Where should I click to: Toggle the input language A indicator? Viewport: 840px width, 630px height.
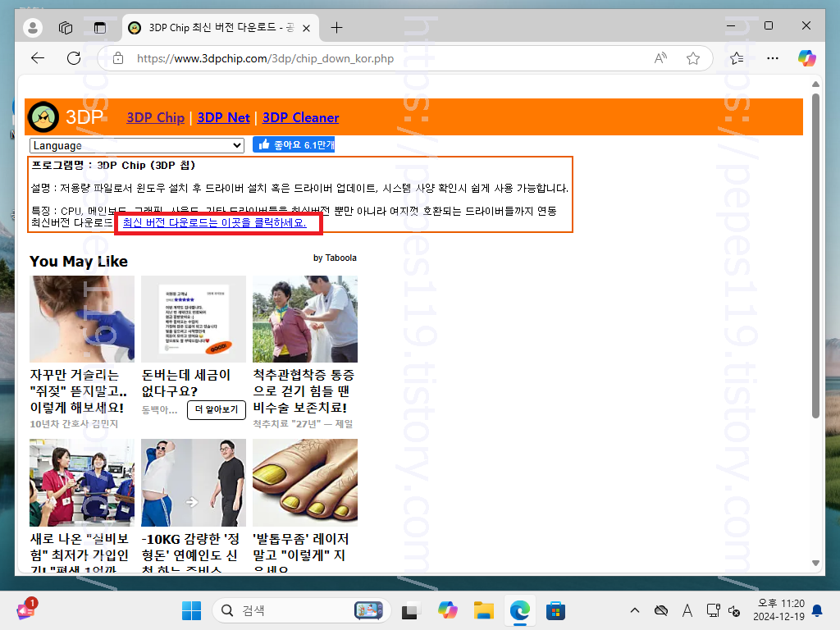(687, 610)
